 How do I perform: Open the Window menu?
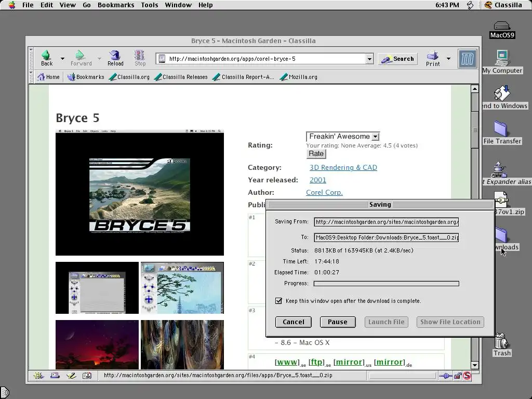pos(179,5)
